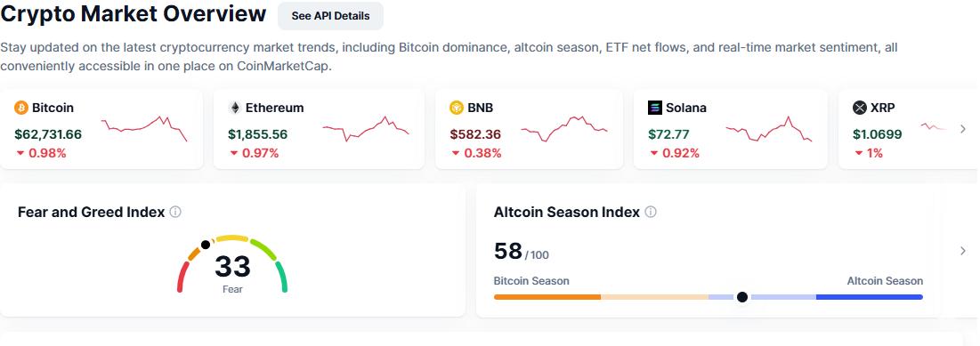Click the Fear and Greed Index heading
The width and height of the screenshot is (980, 346).
point(92,212)
